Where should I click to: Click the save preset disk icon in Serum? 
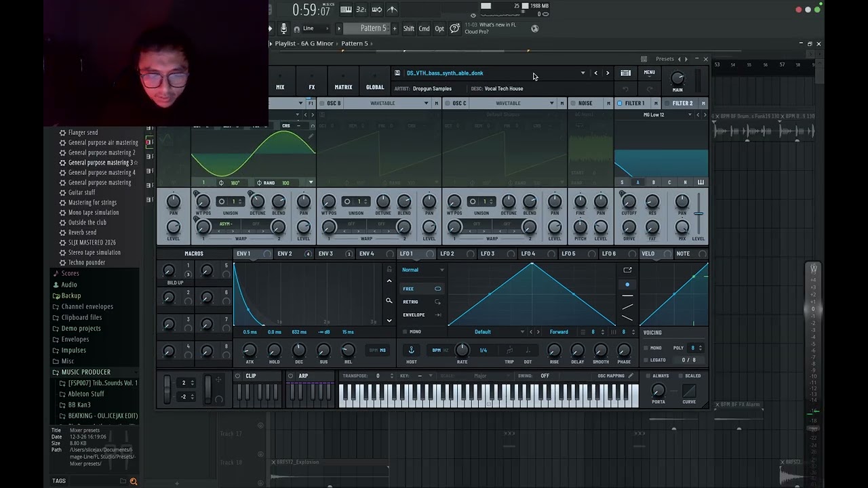coord(397,73)
